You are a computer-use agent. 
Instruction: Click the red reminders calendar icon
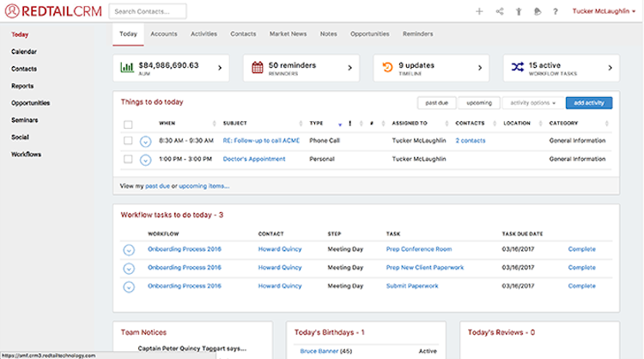pos(258,67)
